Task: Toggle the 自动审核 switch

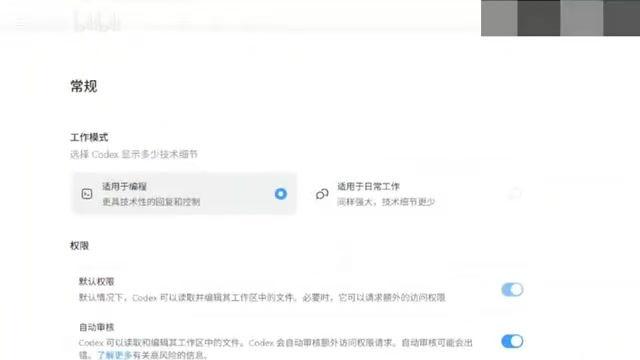Action: pyautogui.click(x=512, y=341)
